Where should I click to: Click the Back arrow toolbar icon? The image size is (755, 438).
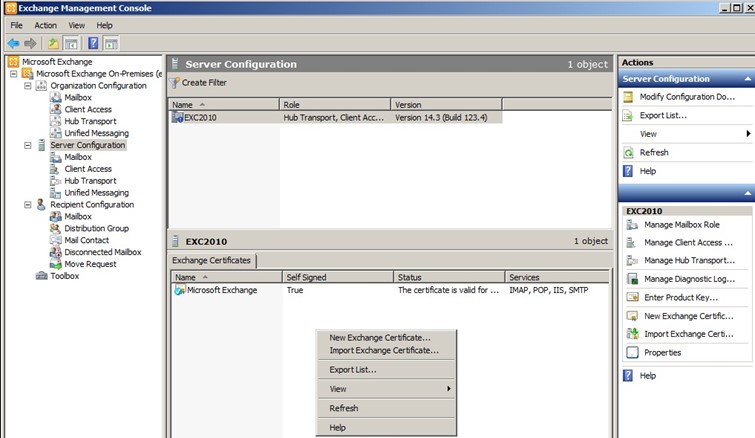(x=13, y=44)
